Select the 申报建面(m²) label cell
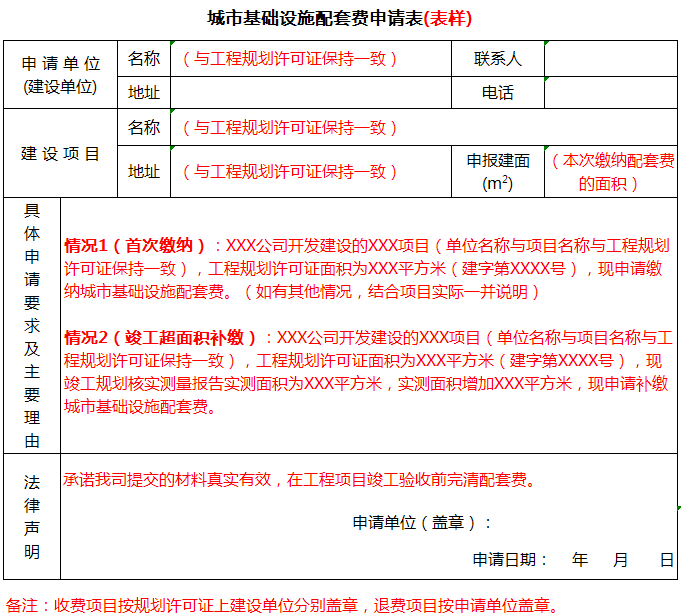The image size is (681, 615). 498,172
